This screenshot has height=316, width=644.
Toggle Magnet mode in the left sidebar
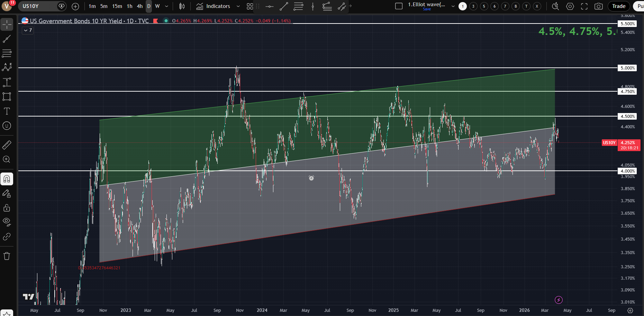(7, 179)
